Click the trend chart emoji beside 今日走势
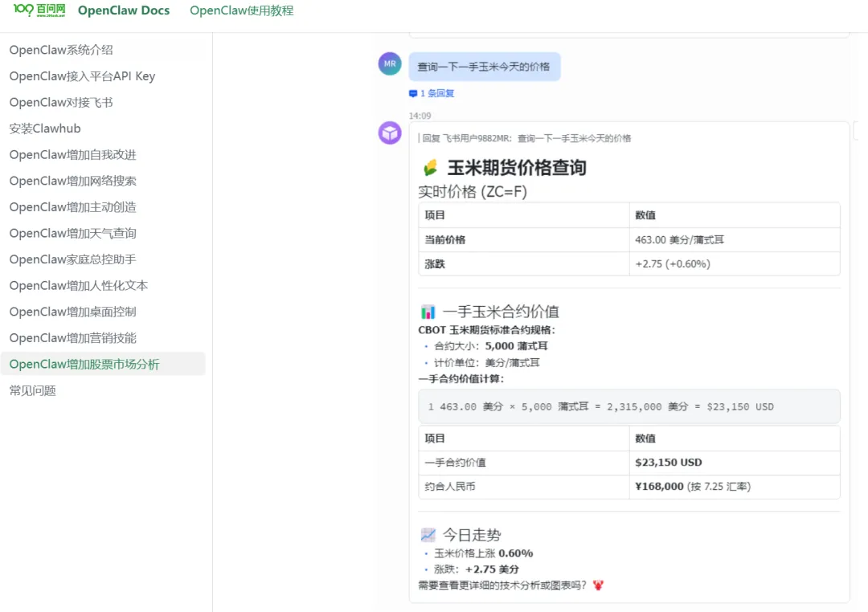Viewport: 868px width, 612px height. click(428, 535)
